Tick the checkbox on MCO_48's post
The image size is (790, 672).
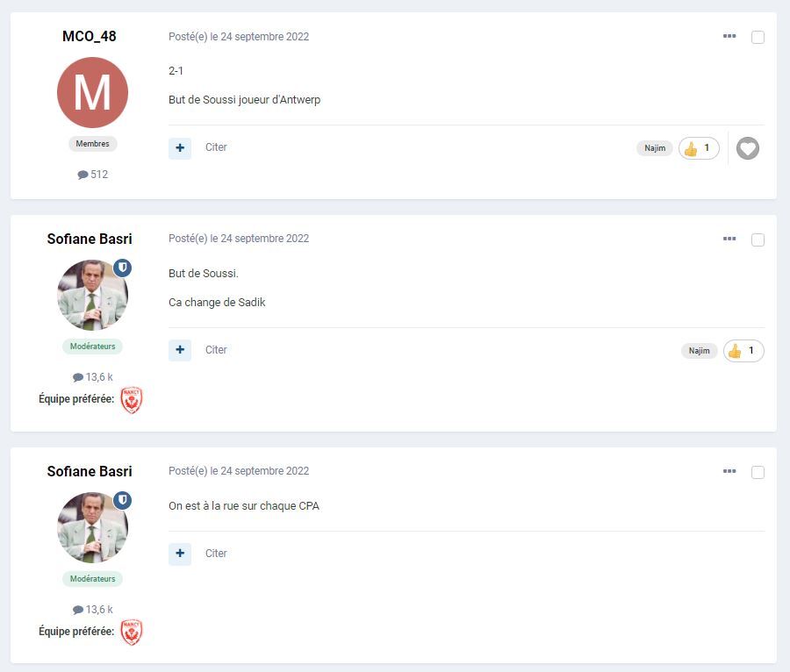pyautogui.click(x=758, y=37)
